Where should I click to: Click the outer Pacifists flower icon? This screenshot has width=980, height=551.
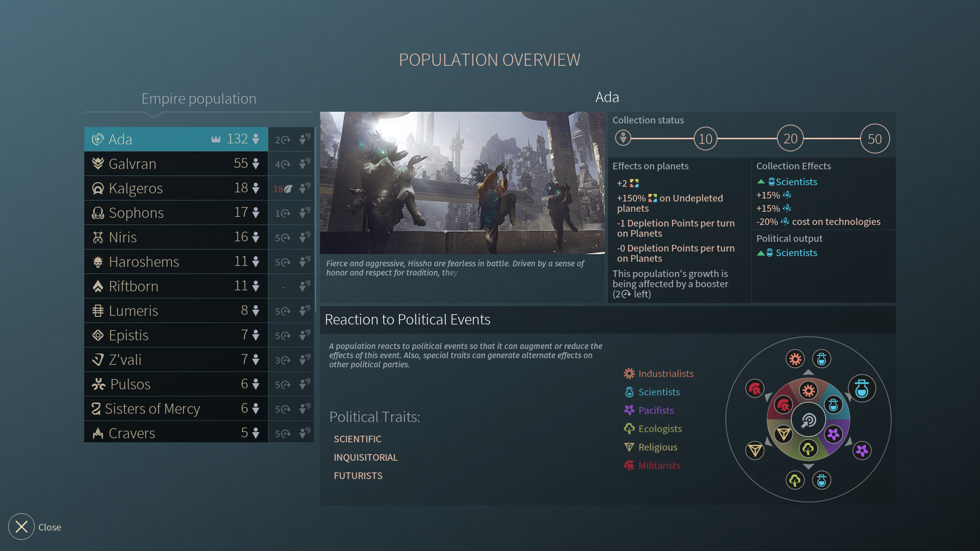[862, 450]
